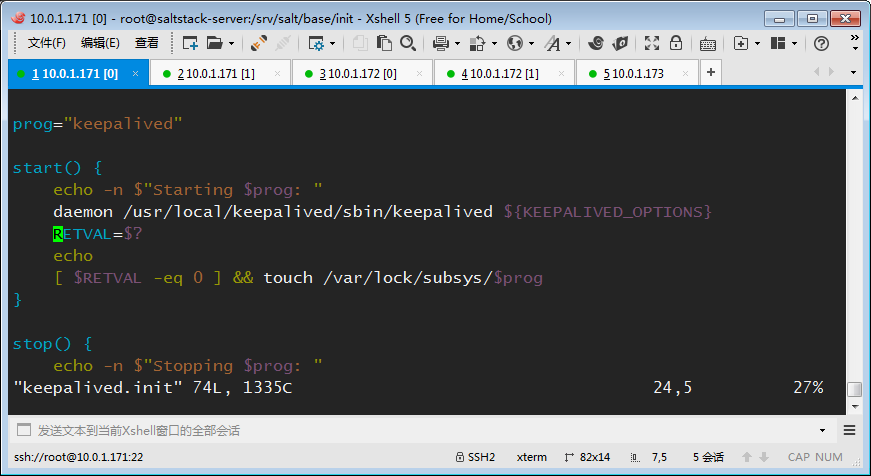Click the Copy icon in toolbar
The width and height of the screenshot is (871, 476).
360,43
